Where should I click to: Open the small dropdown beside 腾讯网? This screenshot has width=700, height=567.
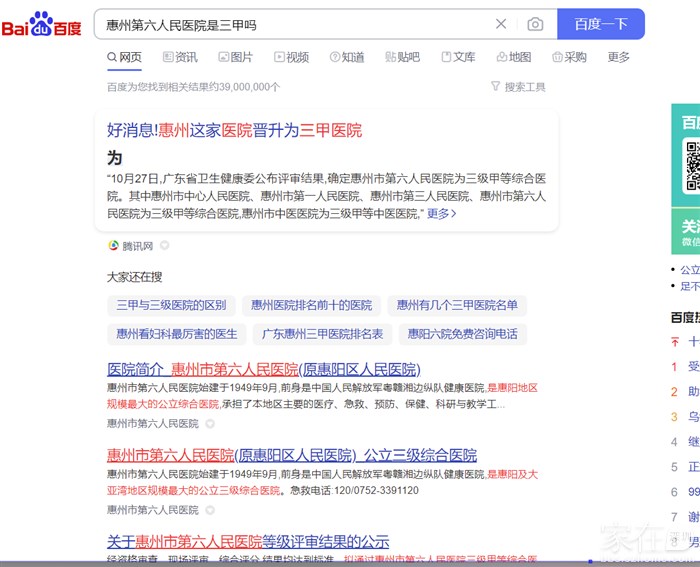pos(165,246)
